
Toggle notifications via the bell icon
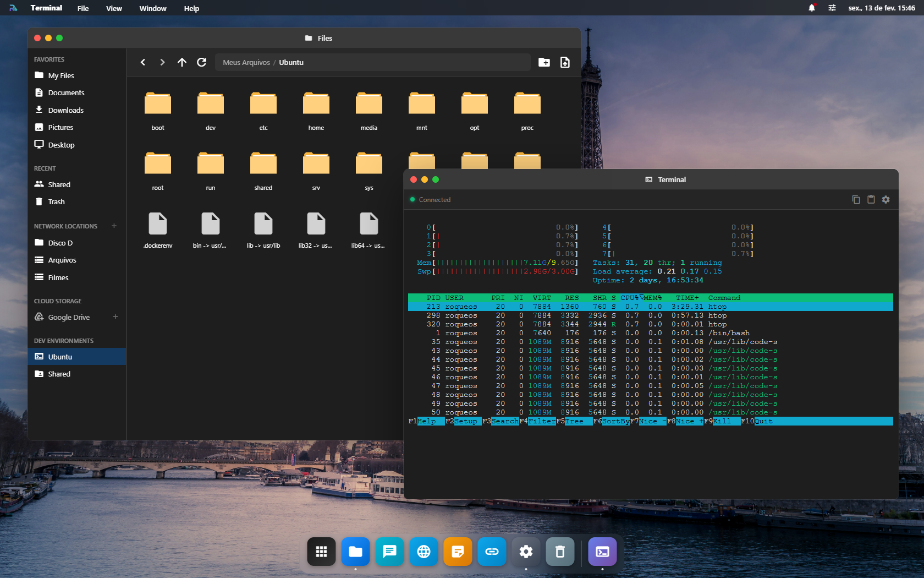coord(812,8)
